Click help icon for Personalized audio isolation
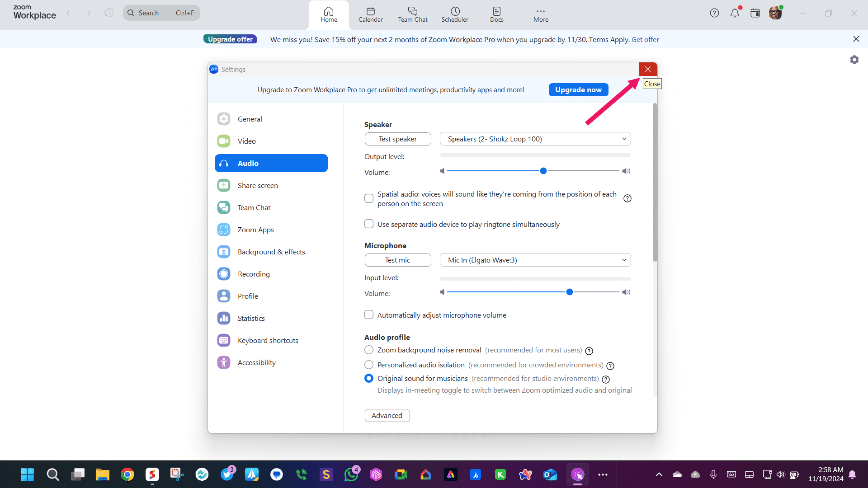868x488 pixels. [610, 366]
